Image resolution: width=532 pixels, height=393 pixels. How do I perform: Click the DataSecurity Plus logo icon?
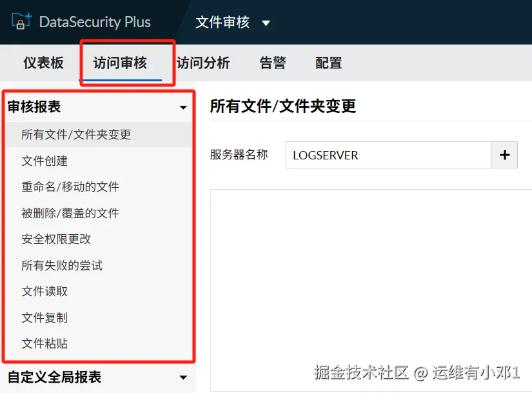(x=21, y=21)
